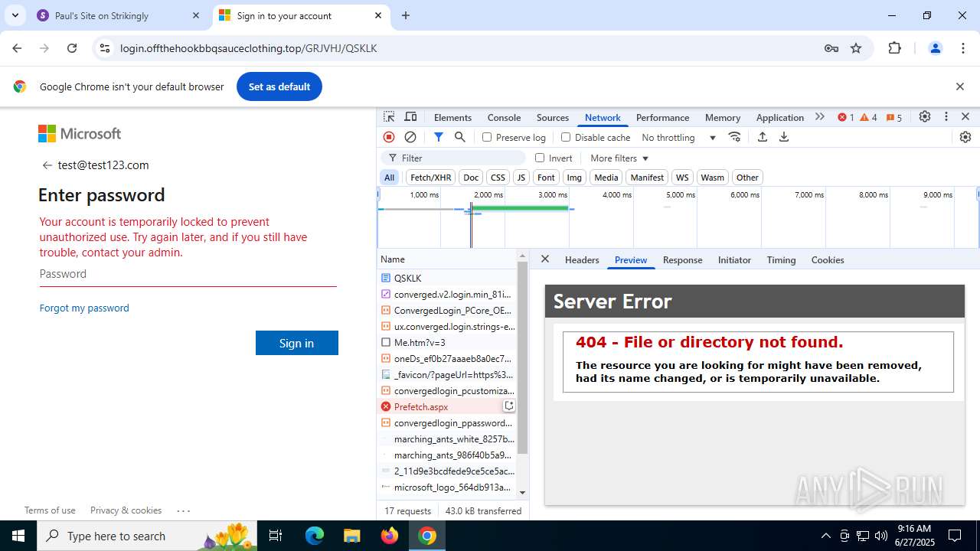Viewport: 980px width, 551px height.
Task: Enable the Preserve log checkbox
Action: (487, 137)
